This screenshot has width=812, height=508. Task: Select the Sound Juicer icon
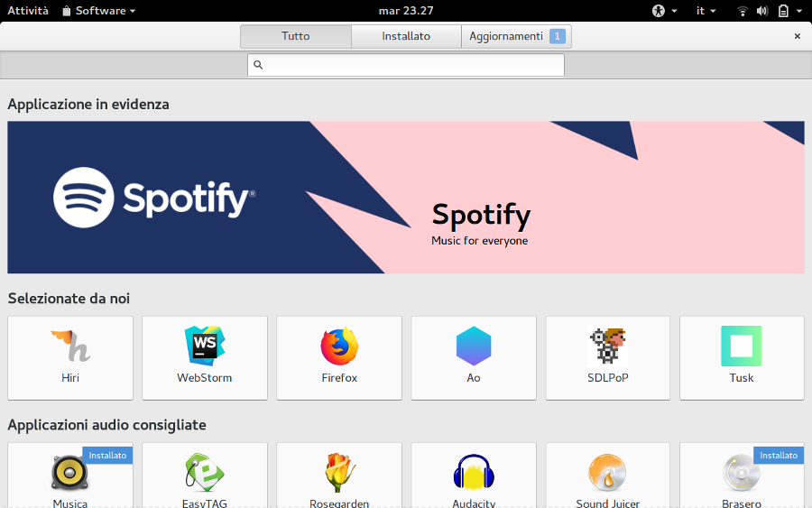(x=607, y=473)
